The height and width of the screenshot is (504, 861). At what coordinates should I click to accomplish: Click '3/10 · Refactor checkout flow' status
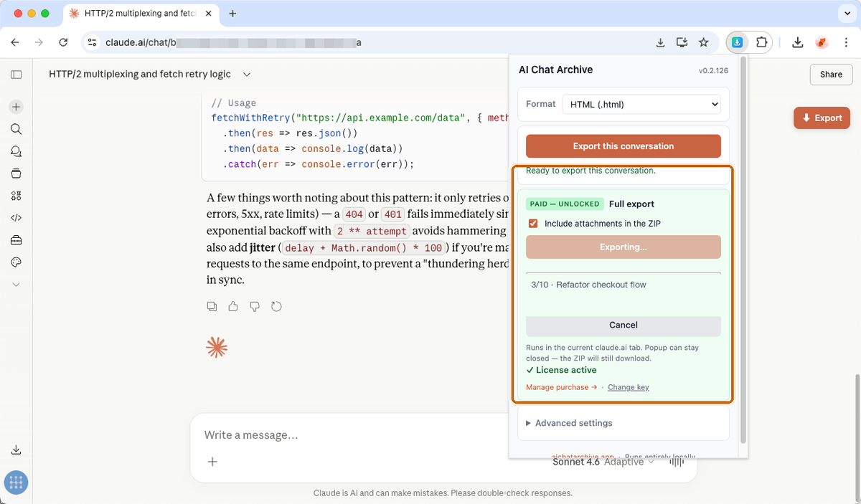tap(588, 285)
